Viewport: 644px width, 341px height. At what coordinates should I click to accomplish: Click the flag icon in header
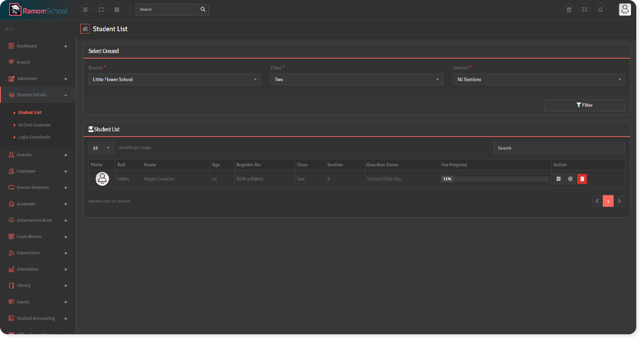pos(584,9)
